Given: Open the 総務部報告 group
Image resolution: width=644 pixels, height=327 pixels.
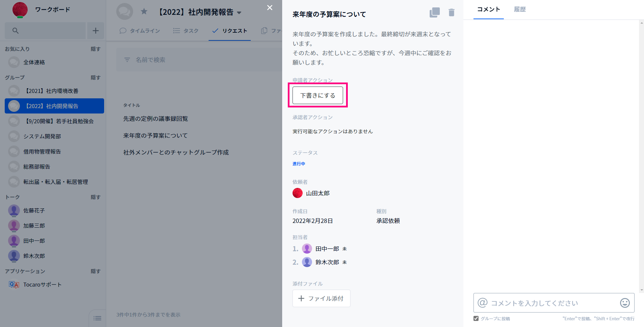Looking at the screenshot, I should [x=54, y=167].
